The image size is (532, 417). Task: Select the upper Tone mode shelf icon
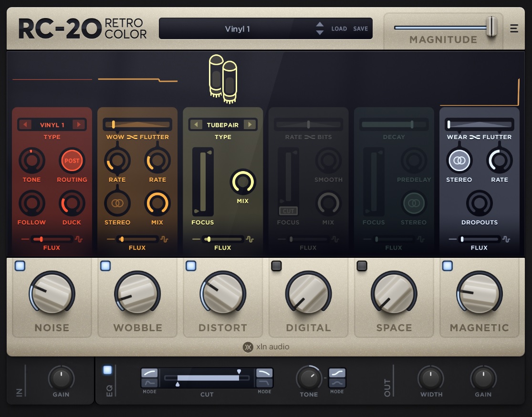click(x=337, y=373)
